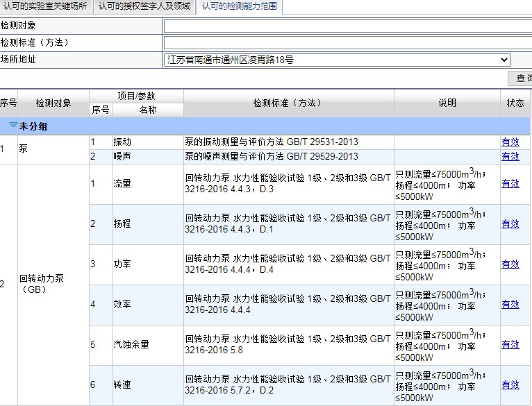Select the 认可的检测能力范围 tab
This screenshot has height=406, width=532.
(x=240, y=6)
